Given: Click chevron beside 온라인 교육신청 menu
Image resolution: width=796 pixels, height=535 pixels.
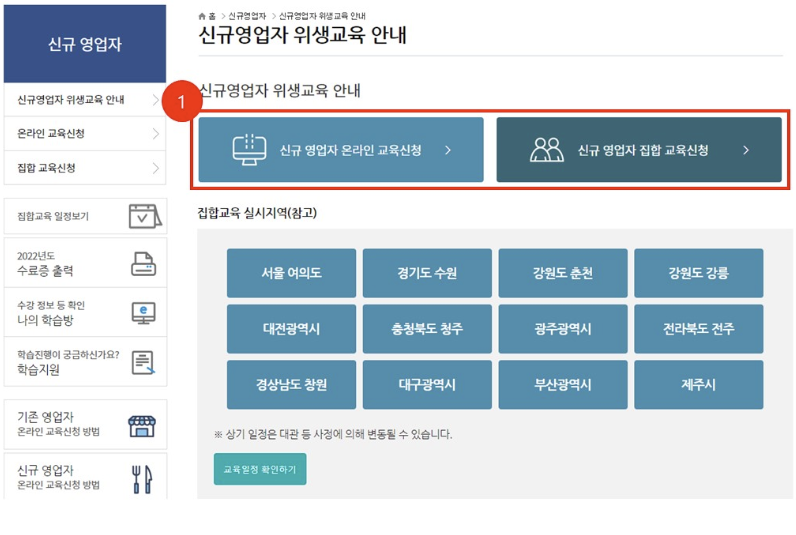Looking at the screenshot, I should coord(155,134).
